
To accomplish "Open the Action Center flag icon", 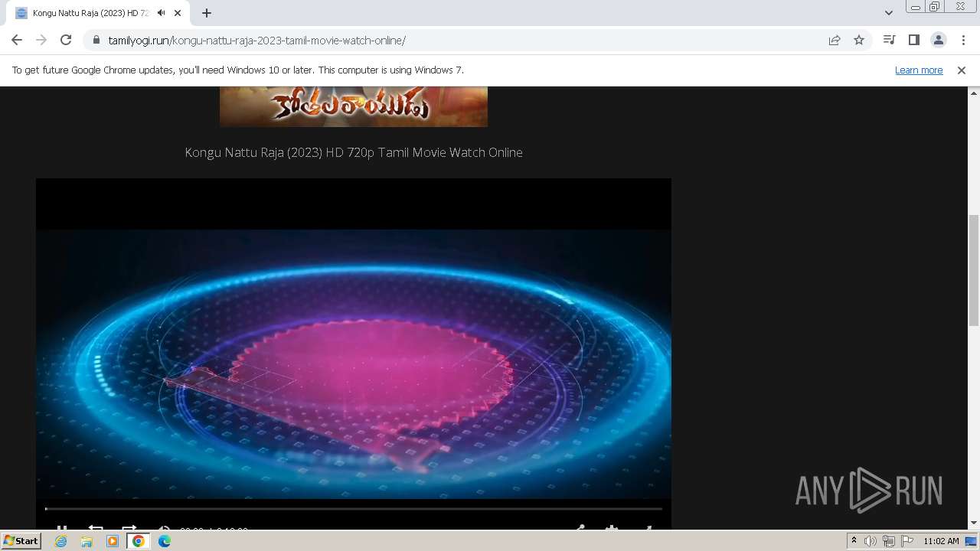I will tap(907, 541).
